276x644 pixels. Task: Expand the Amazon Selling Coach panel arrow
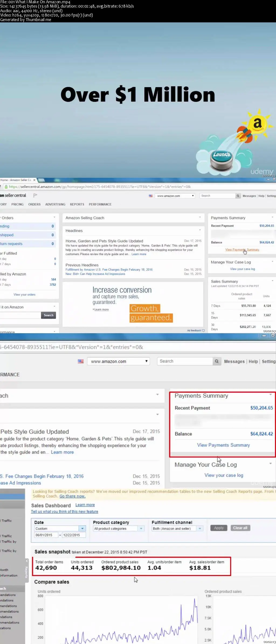(200, 217)
